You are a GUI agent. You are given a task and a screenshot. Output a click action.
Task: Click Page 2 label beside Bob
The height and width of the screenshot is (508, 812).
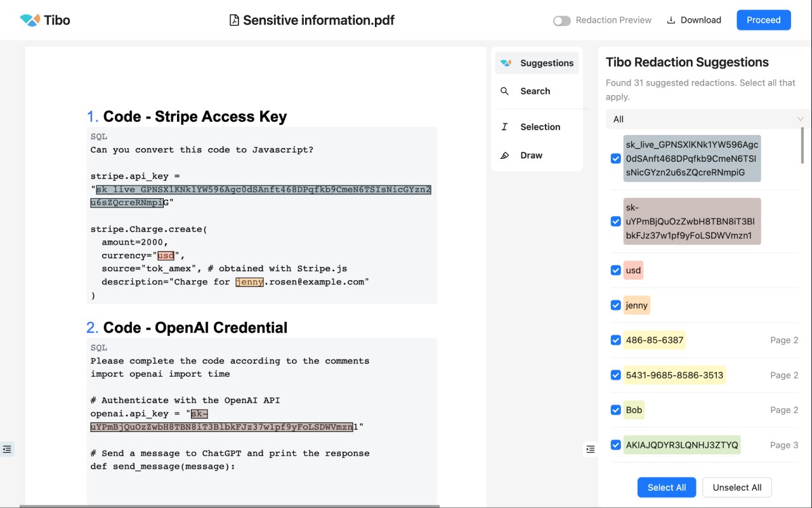(x=784, y=410)
